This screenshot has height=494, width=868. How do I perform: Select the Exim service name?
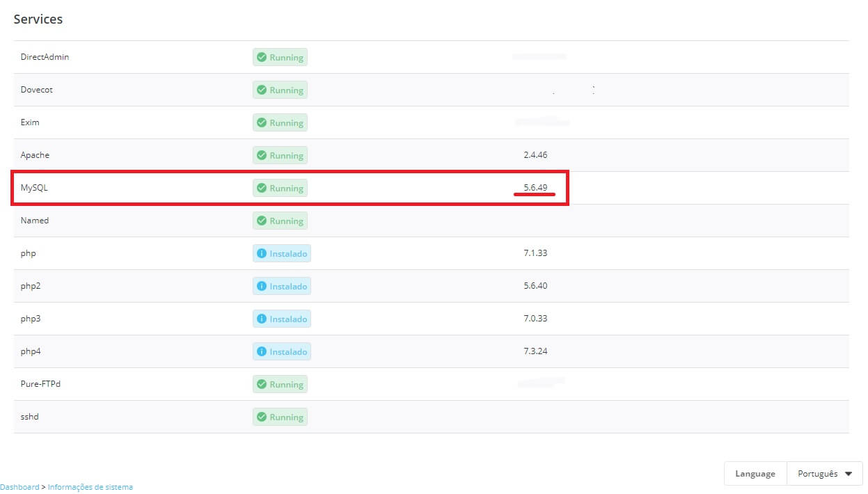click(x=30, y=122)
